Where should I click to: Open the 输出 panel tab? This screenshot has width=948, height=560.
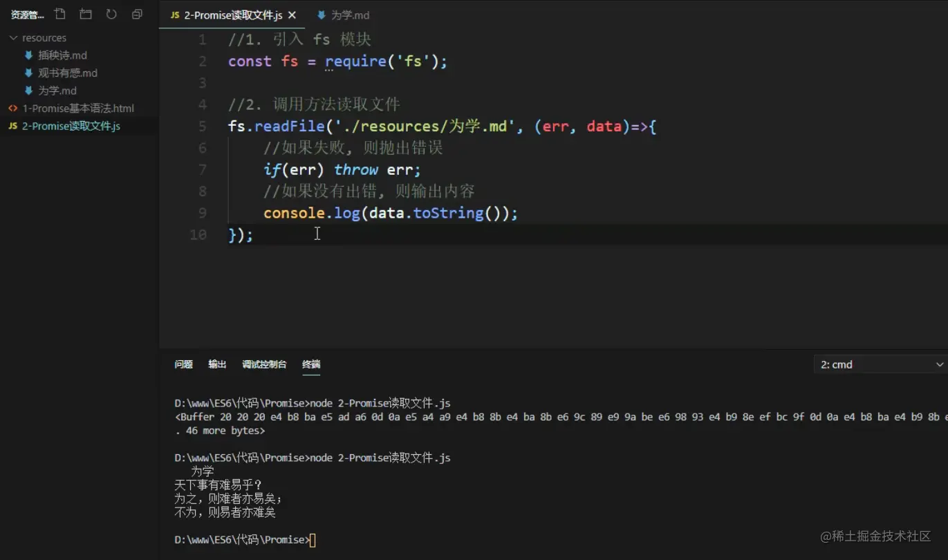tap(217, 364)
